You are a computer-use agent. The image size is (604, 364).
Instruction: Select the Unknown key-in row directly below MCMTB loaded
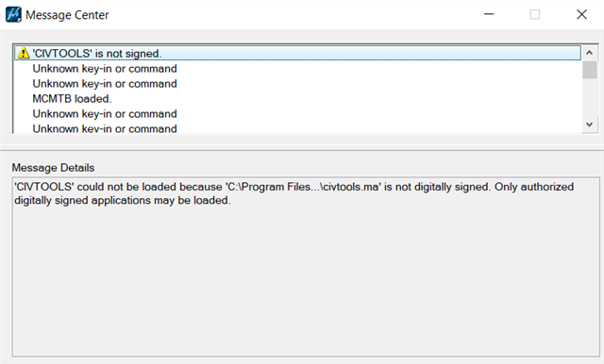[298, 114]
